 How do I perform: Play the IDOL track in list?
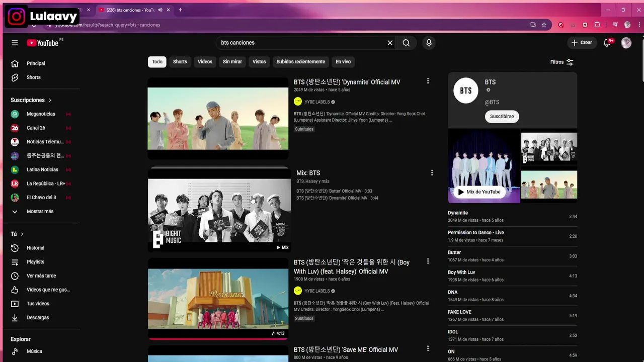click(x=512, y=335)
